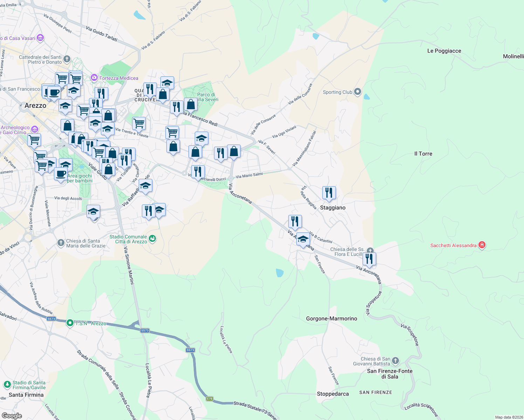Select the restaurant icon near Via Mario Salmi

click(x=220, y=153)
